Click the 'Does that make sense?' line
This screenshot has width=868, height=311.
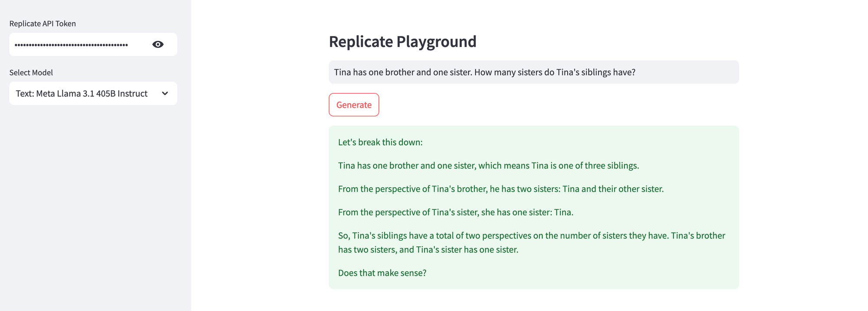(x=382, y=273)
